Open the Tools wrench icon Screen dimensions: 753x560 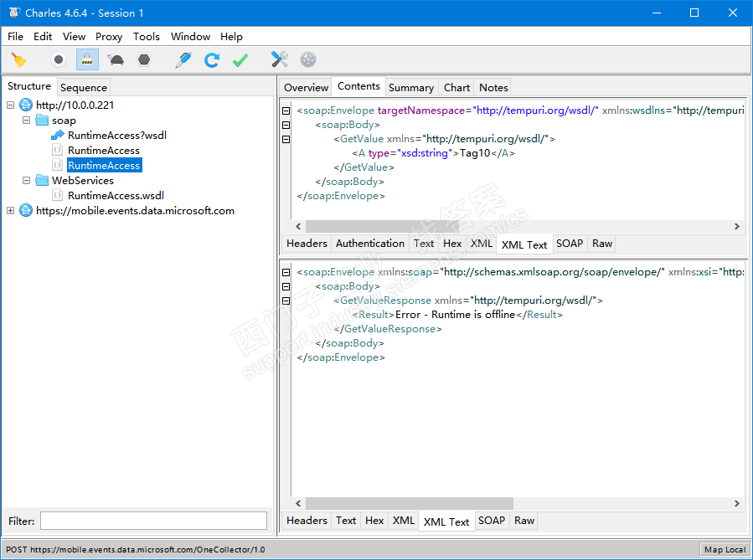click(x=279, y=59)
